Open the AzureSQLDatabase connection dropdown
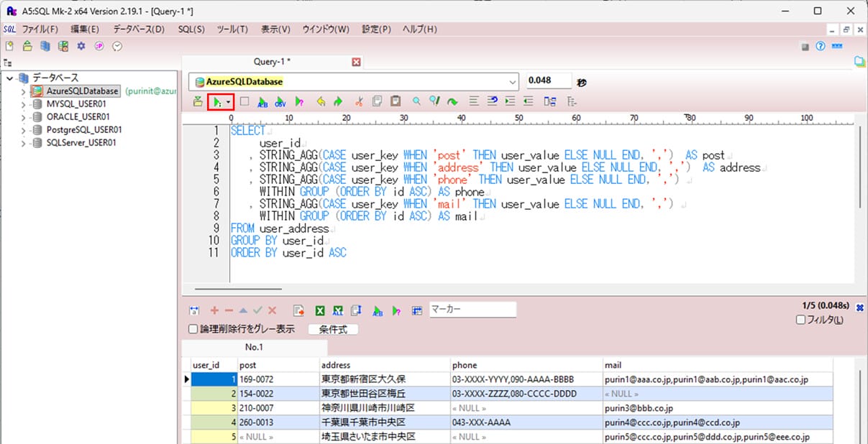Viewport: 868px width, 444px height. pos(512,81)
